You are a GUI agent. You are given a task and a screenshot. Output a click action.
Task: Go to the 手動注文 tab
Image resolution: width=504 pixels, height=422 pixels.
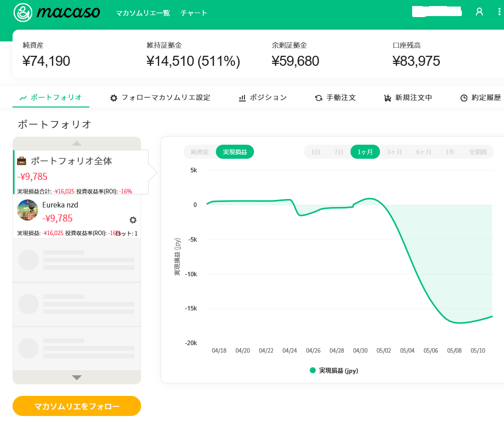coord(335,97)
